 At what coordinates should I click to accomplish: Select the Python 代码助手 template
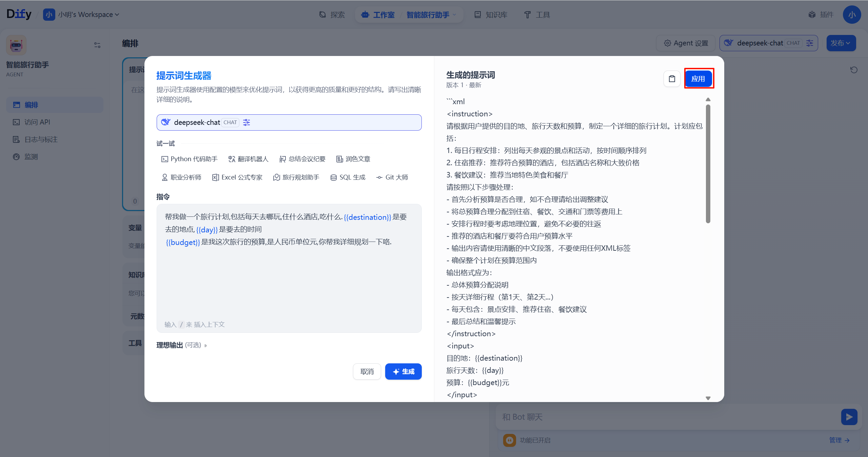tap(189, 159)
